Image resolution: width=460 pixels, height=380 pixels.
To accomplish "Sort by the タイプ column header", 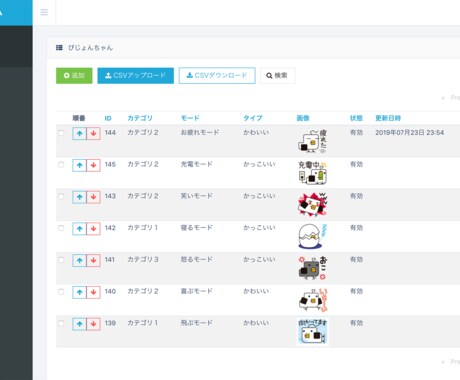I will click(253, 118).
